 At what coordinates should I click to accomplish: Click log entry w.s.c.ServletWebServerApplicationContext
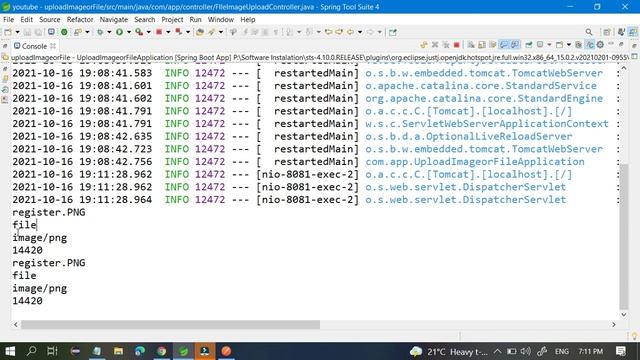tap(487, 124)
